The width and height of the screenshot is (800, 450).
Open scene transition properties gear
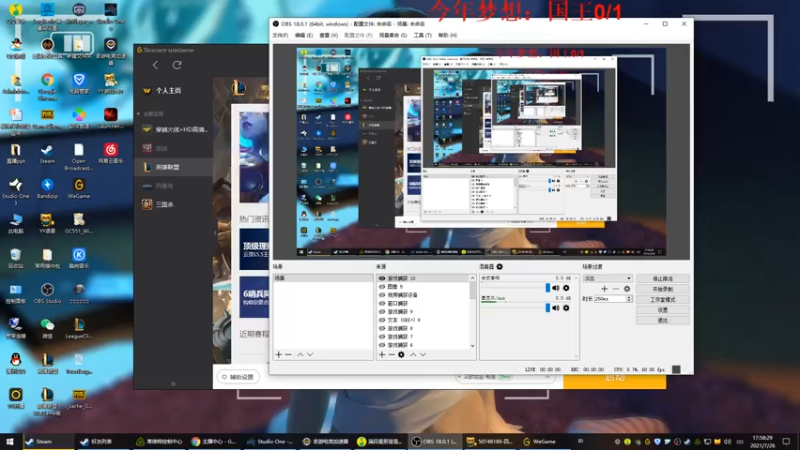pos(627,289)
